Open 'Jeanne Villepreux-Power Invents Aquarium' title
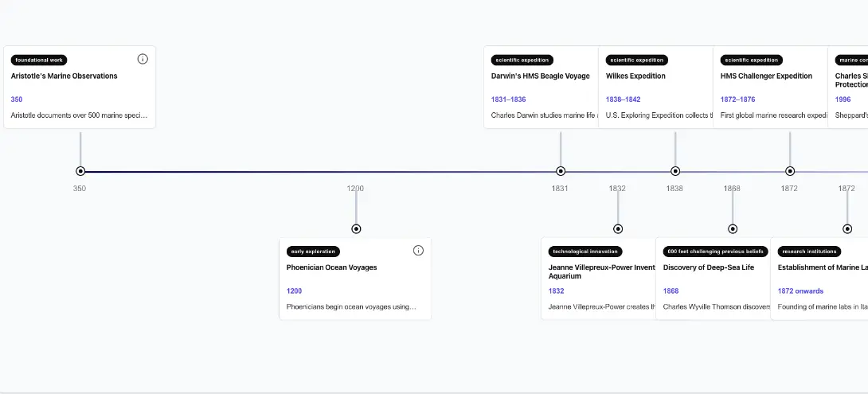This screenshot has width=868, height=394. pyautogui.click(x=602, y=271)
